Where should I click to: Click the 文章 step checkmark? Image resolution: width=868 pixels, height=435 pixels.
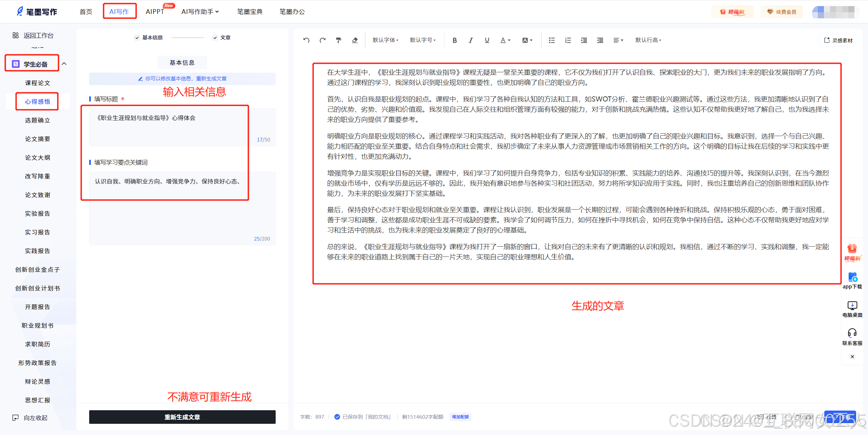coord(215,38)
